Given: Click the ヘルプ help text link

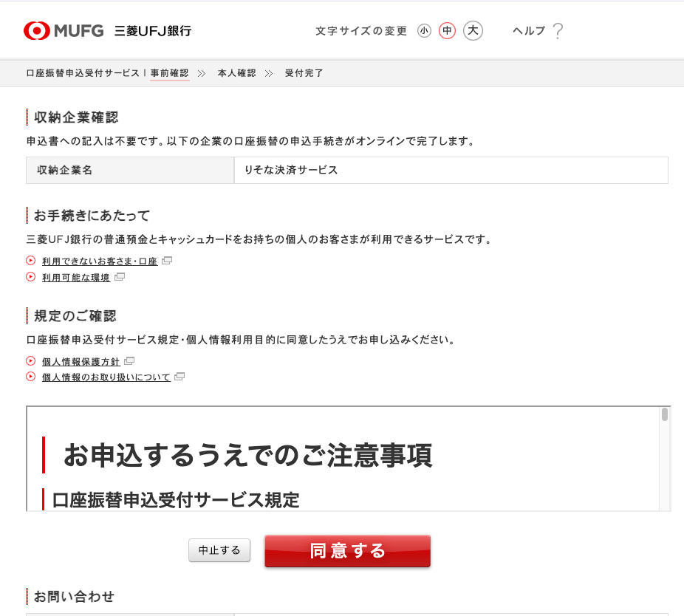Looking at the screenshot, I should tap(528, 30).
